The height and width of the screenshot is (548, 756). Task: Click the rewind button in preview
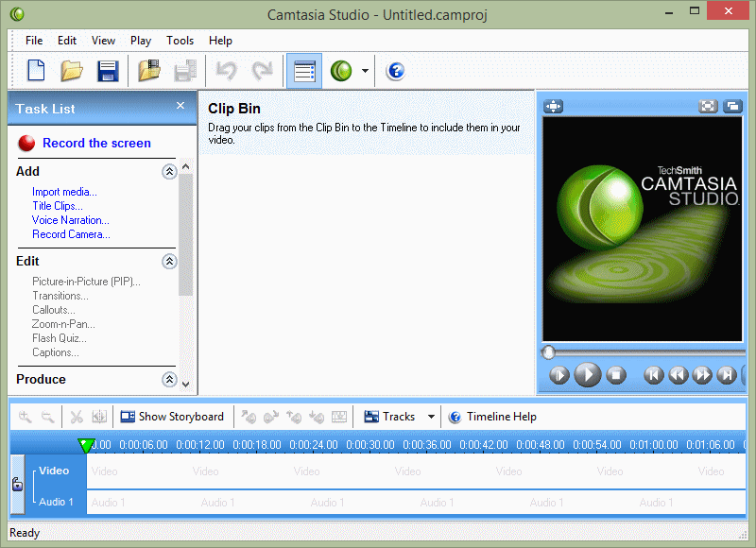[679, 375]
